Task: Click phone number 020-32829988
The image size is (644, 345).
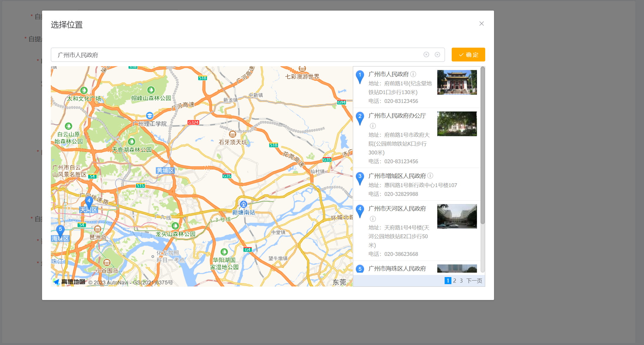Action: click(401, 194)
